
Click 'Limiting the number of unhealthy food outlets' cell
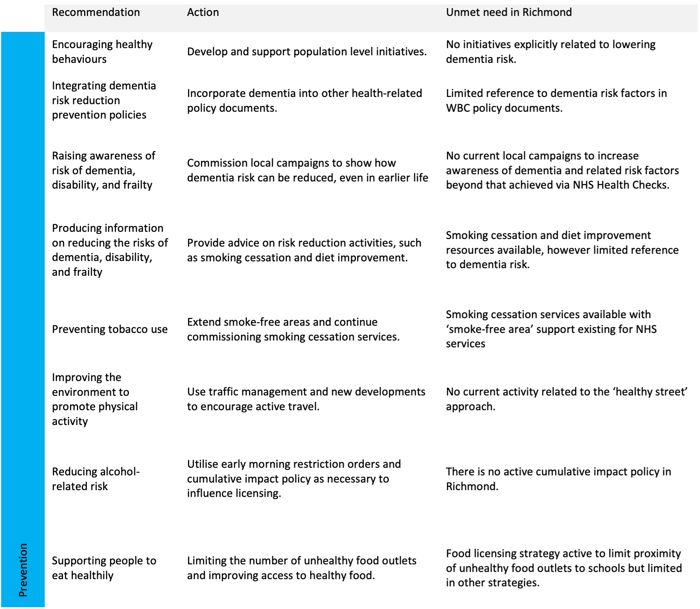302,568
